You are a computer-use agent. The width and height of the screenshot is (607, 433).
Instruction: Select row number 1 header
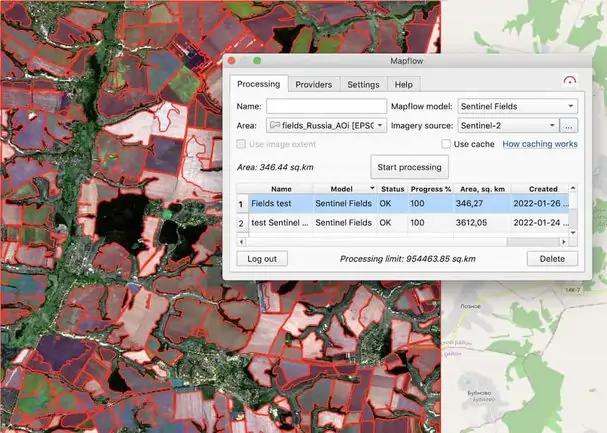click(x=242, y=204)
